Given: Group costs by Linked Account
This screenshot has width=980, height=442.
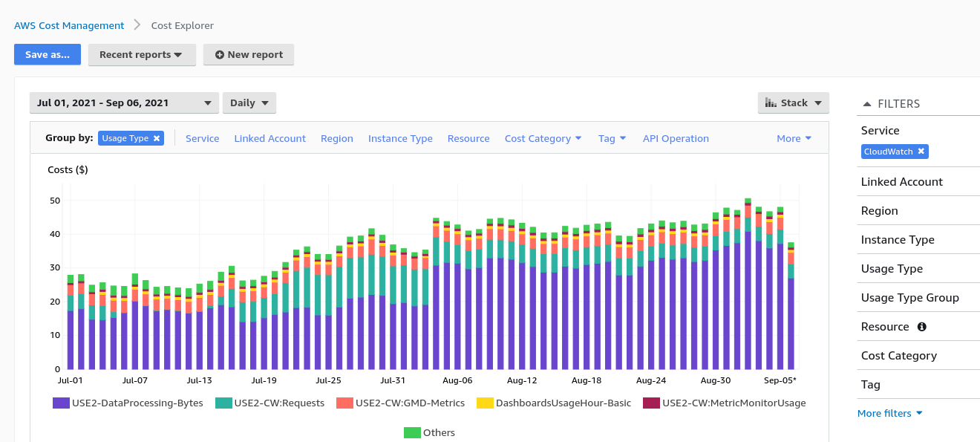Looking at the screenshot, I should click(269, 138).
